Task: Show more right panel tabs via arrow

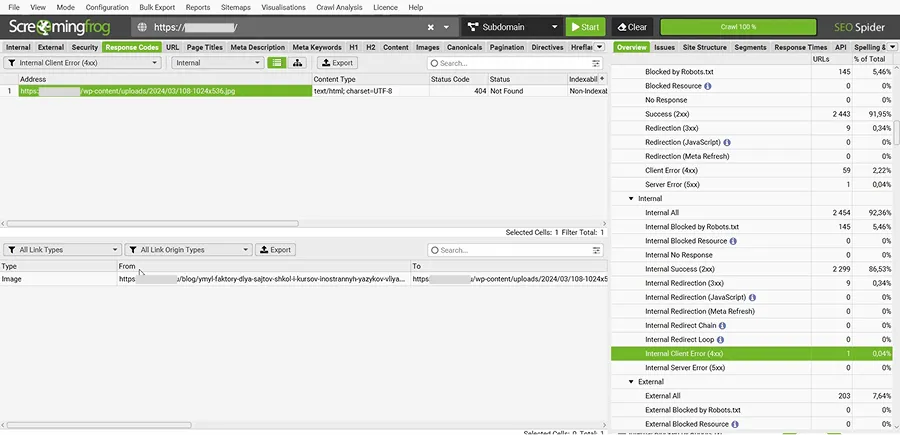Action: click(893, 47)
